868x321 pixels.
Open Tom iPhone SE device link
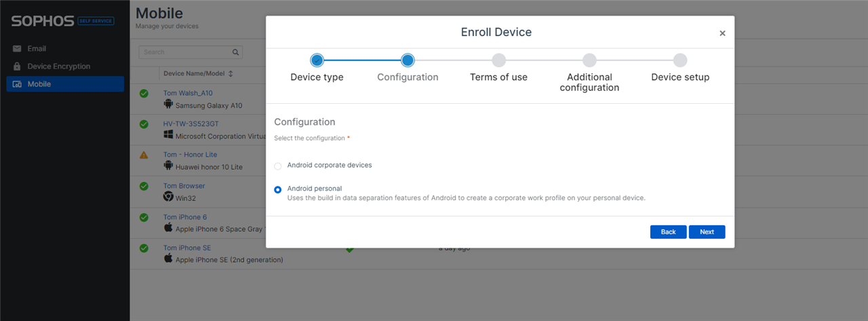(x=187, y=248)
